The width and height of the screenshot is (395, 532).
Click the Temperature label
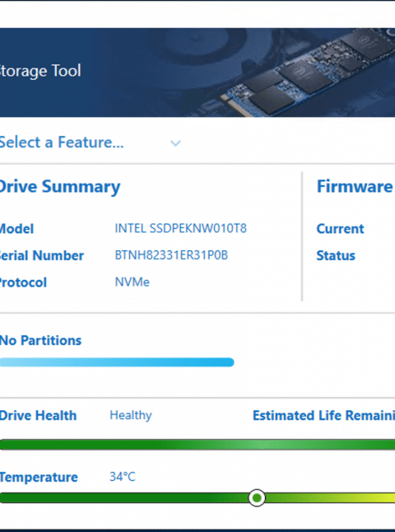point(39,477)
